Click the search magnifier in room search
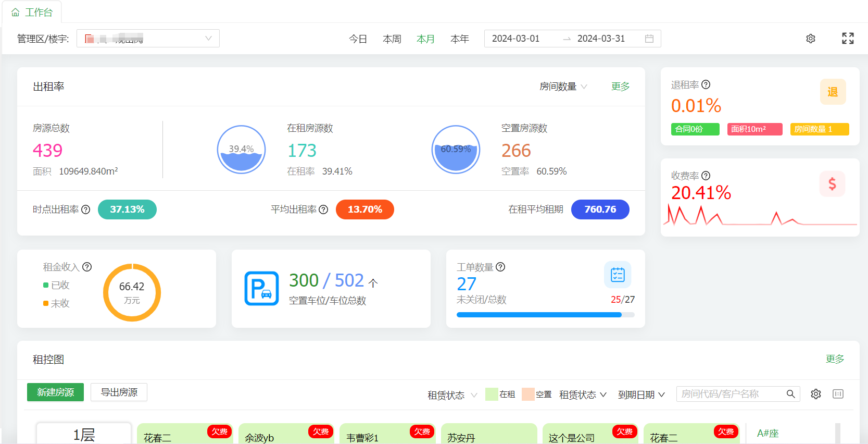 click(x=790, y=394)
